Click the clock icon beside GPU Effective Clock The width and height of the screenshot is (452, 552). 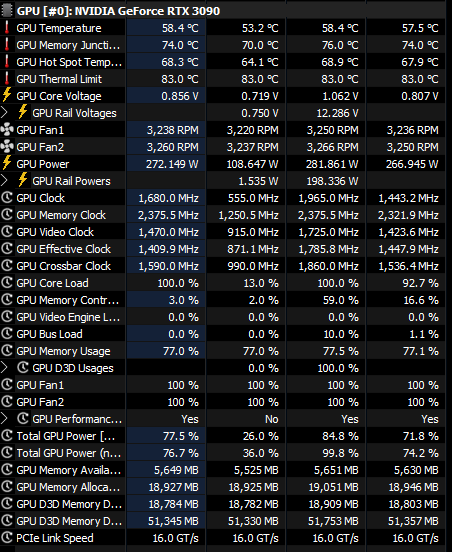click(x=7, y=249)
